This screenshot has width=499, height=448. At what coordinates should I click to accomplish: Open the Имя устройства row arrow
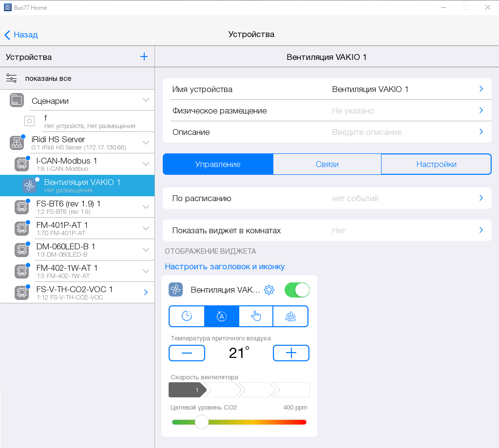coord(481,89)
